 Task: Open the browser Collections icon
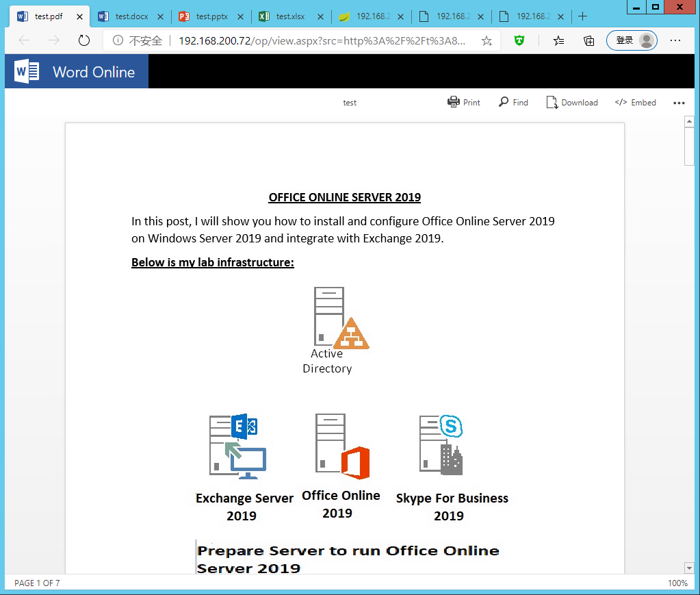(588, 40)
